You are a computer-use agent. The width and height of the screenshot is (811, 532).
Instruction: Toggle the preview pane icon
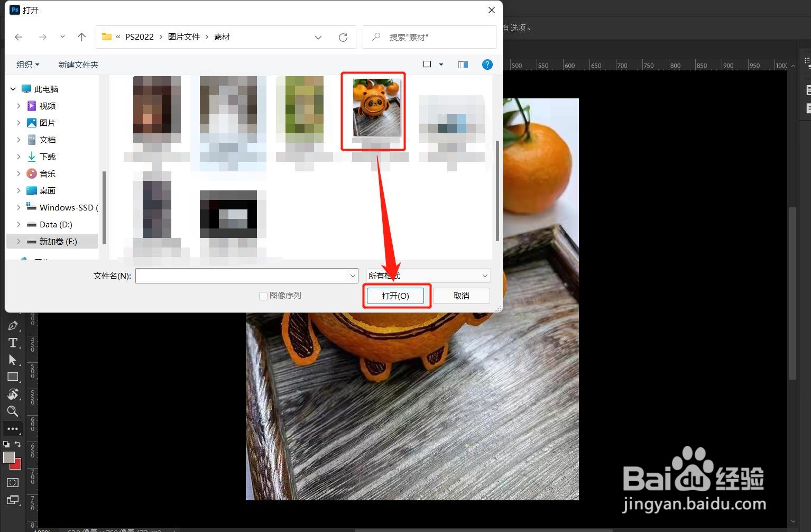[463, 65]
